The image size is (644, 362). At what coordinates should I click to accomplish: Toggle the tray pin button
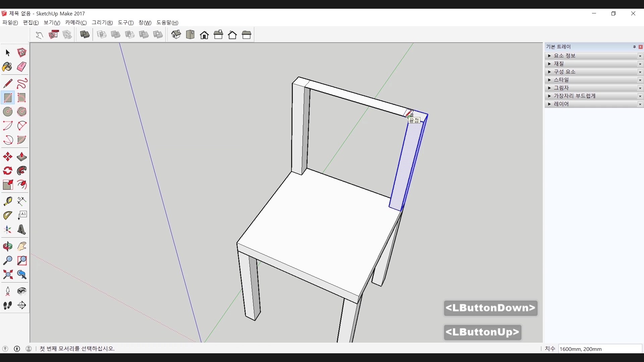point(634,47)
